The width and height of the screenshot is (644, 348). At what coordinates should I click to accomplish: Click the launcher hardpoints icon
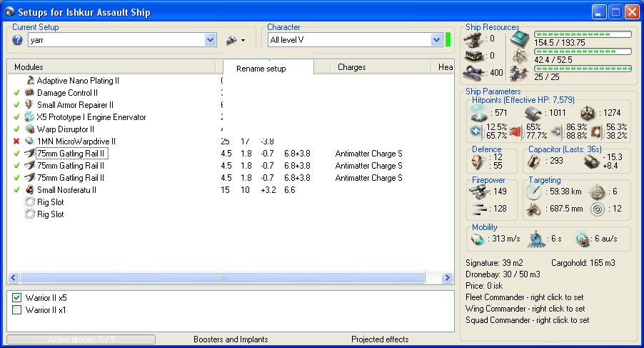point(473,56)
